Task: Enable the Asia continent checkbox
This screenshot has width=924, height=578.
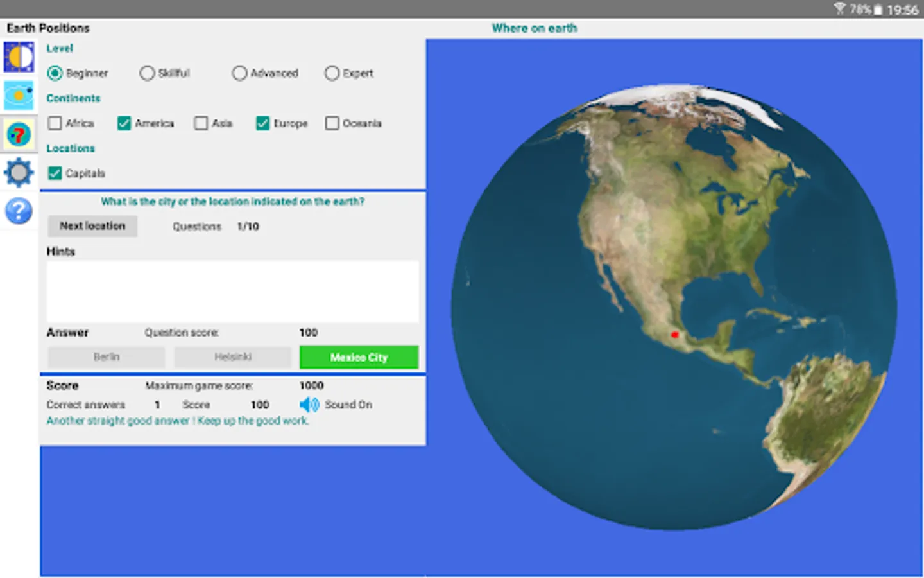Action: (201, 123)
